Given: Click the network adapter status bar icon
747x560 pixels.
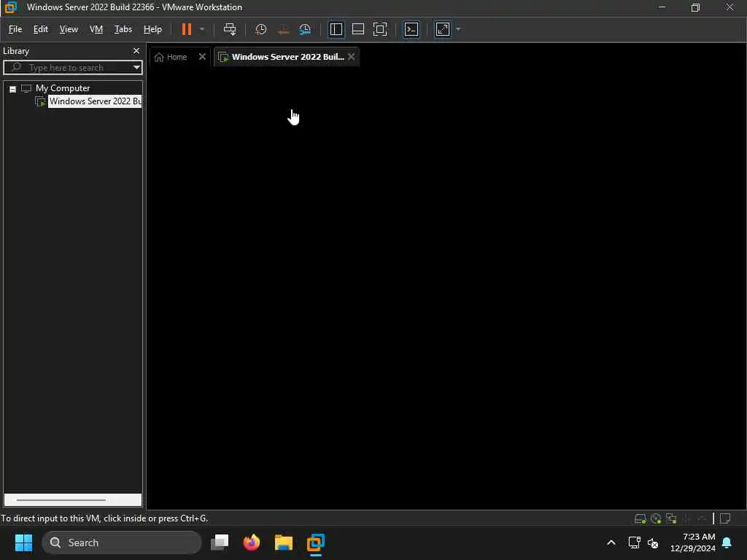Looking at the screenshot, I should tap(671, 518).
